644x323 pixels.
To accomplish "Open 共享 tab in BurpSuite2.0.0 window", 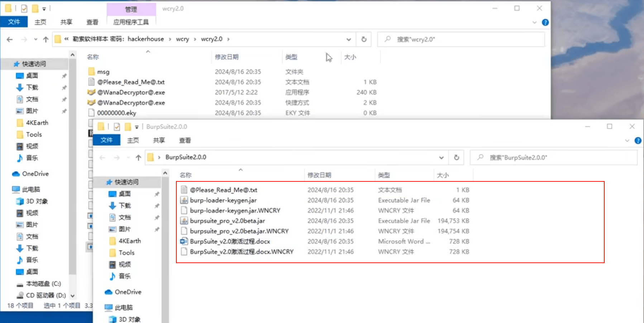I will 159,141.
